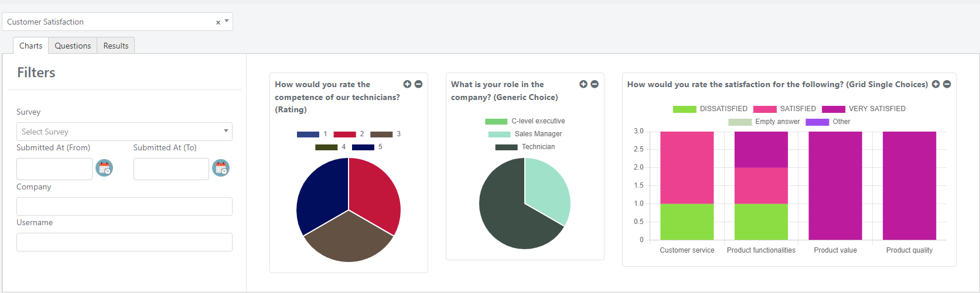
Task: Click plus icon on satisfaction grid chart
Action: (935, 84)
